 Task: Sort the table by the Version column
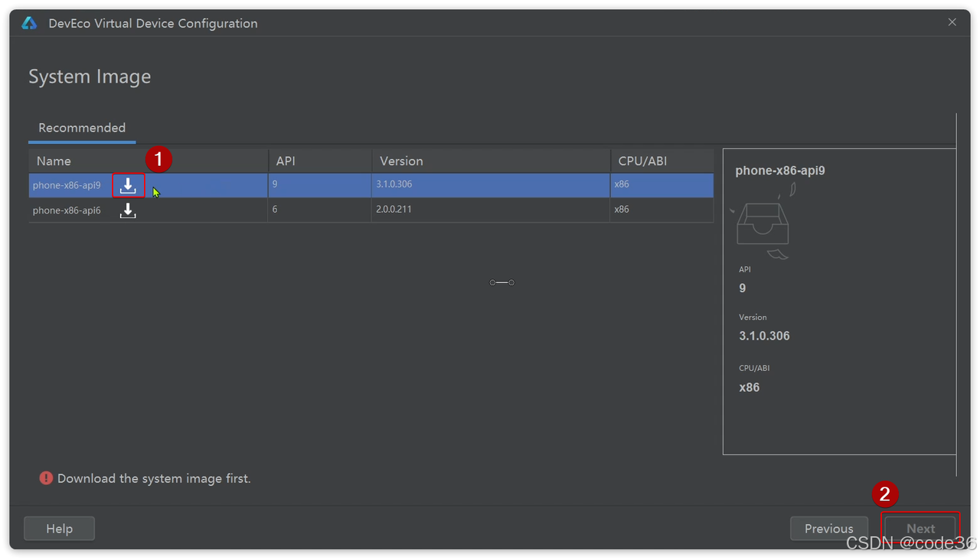pos(490,161)
